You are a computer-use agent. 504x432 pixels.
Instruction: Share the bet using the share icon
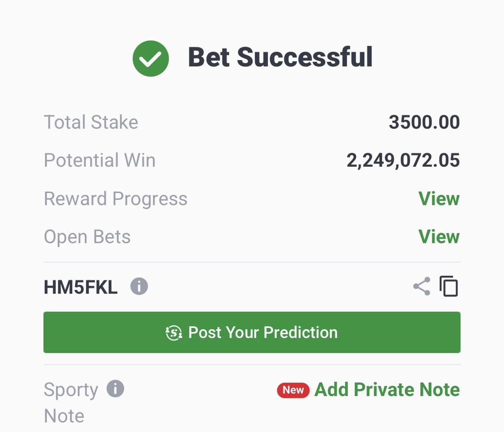tap(422, 286)
